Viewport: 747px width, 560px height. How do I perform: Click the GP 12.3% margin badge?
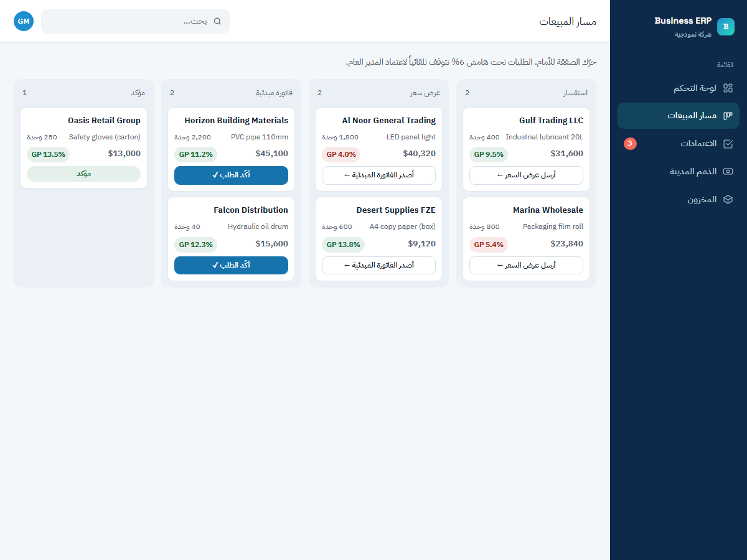coord(196,245)
